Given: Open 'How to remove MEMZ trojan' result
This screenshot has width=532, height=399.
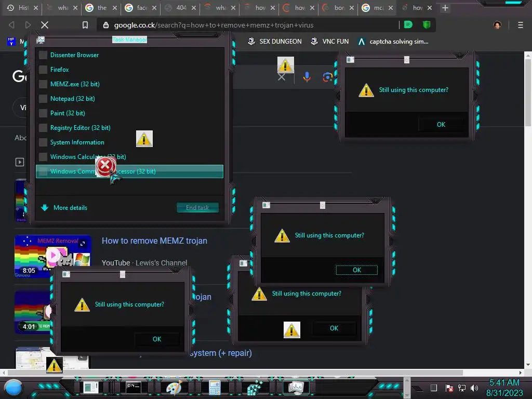Looking at the screenshot, I should coord(154,241).
